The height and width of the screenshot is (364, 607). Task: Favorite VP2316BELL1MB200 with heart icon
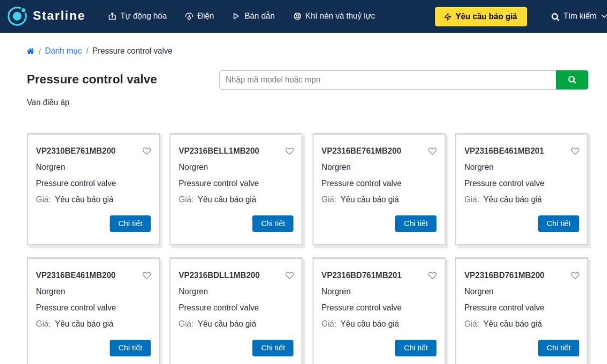(x=289, y=151)
